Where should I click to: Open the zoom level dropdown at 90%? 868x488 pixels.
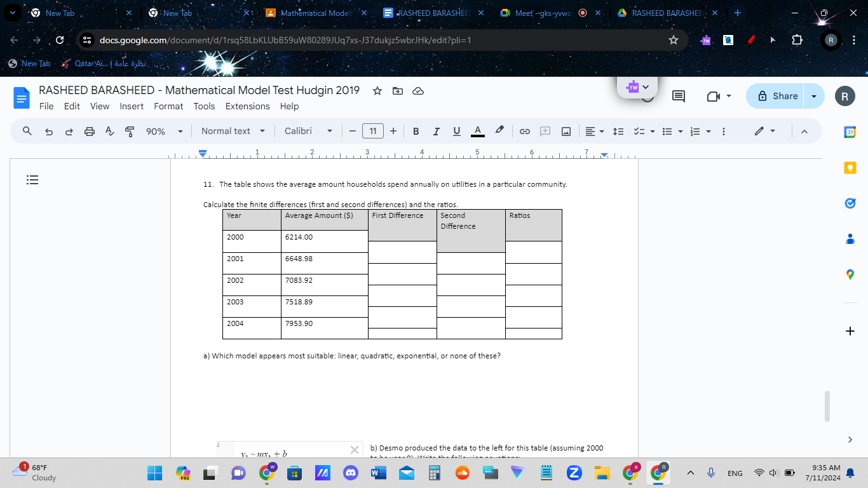pyautogui.click(x=164, y=131)
